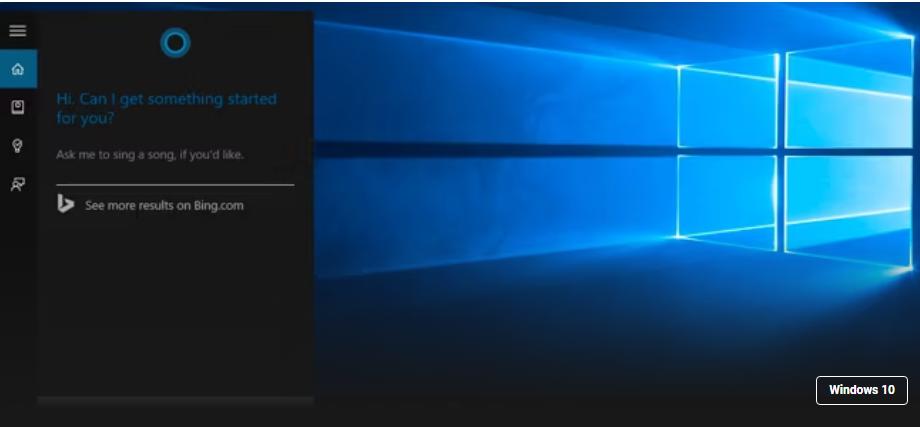Click "Ask me to sing a song" suggestion
920x427 pixels.
[150, 155]
